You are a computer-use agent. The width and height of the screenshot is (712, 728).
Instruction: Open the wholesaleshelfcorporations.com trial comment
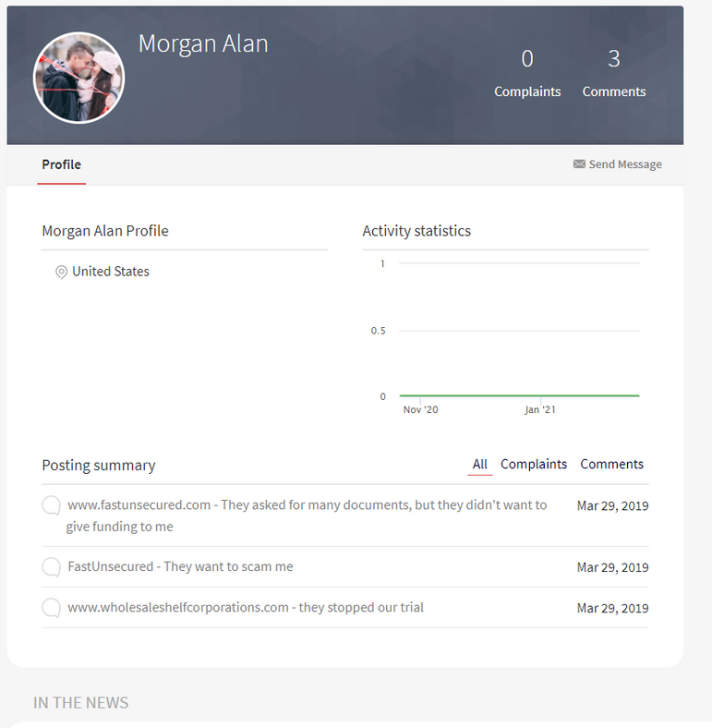[x=246, y=608]
